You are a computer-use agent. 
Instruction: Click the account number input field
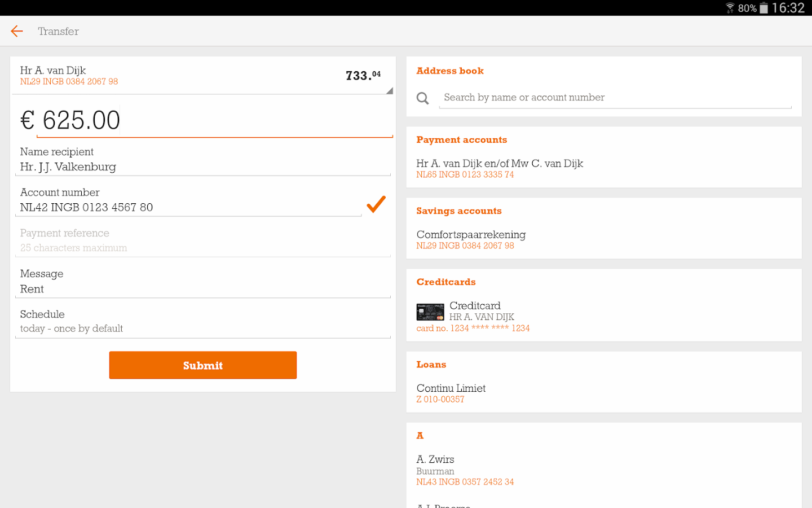coord(189,207)
